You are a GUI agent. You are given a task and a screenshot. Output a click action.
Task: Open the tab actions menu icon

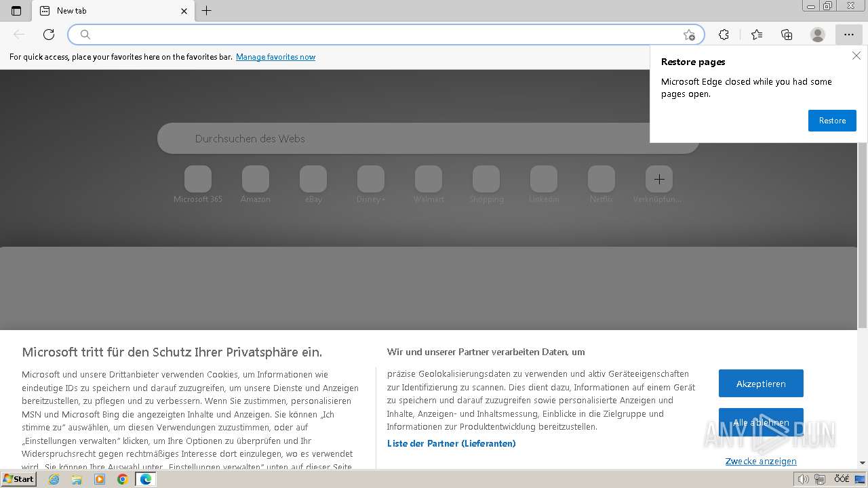(16, 11)
